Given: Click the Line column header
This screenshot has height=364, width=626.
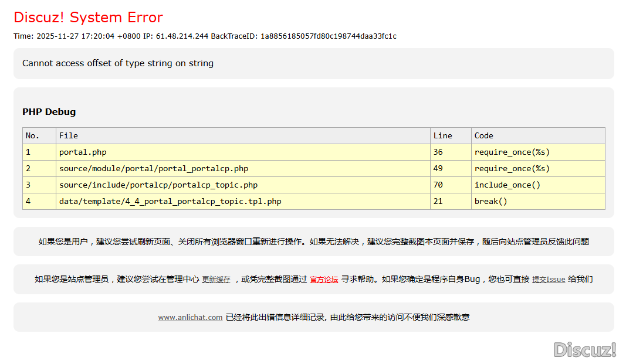Looking at the screenshot, I should point(442,135).
